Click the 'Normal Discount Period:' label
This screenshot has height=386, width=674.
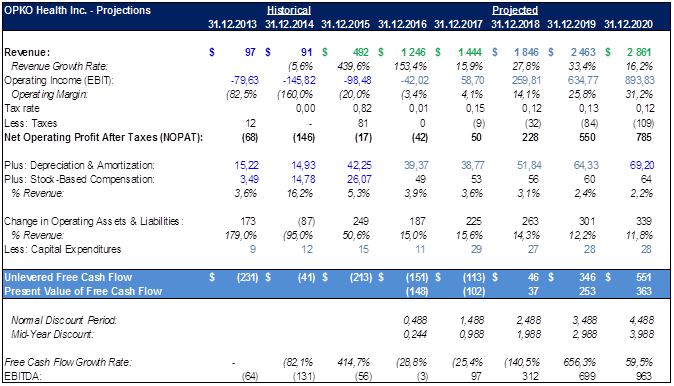click(64, 320)
